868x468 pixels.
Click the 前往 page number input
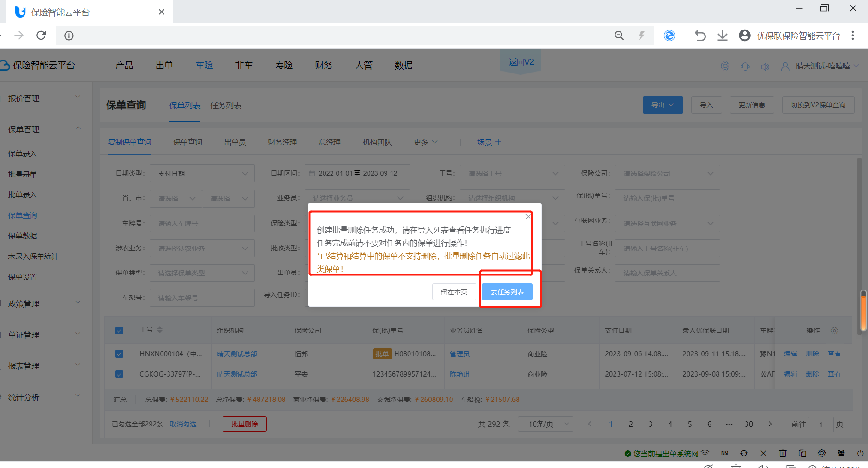(x=820, y=424)
